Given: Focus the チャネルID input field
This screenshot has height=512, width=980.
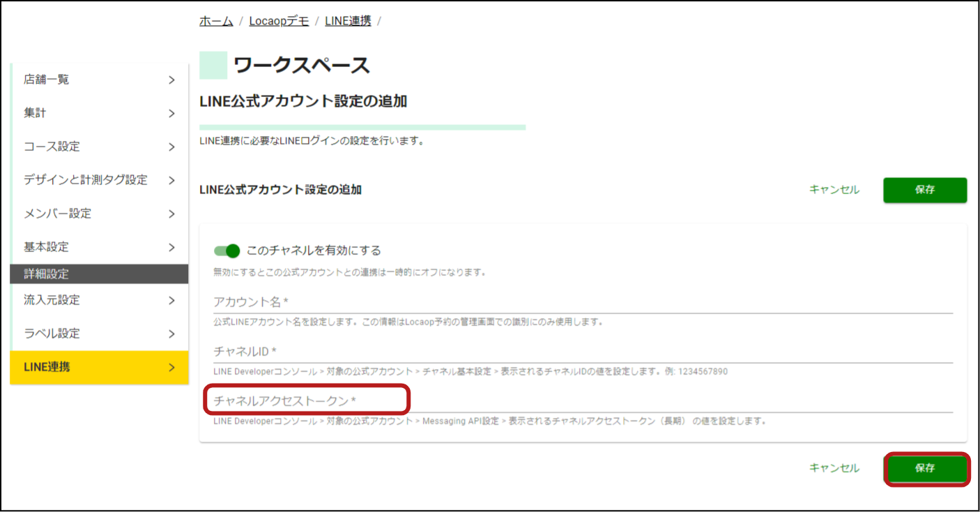Looking at the screenshot, I should click(583, 351).
